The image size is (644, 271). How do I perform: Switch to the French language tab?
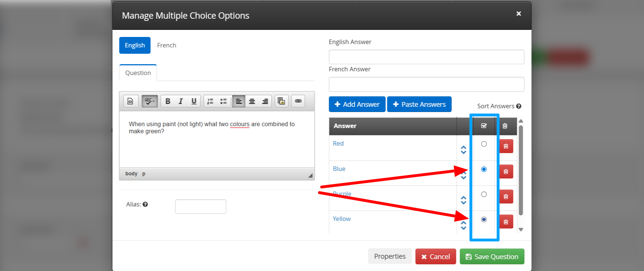click(166, 45)
